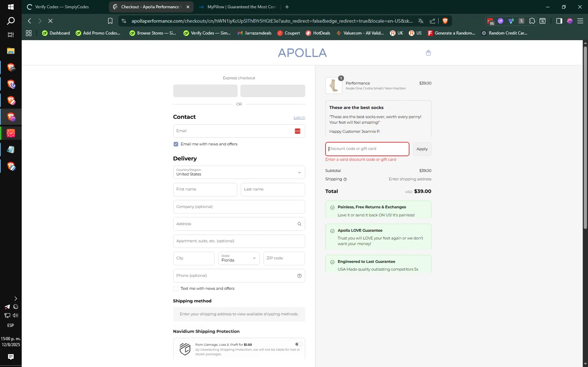The width and height of the screenshot is (588, 367).
Task: Open the notifications icon in taskbar
Action: [x=11, y=357]
